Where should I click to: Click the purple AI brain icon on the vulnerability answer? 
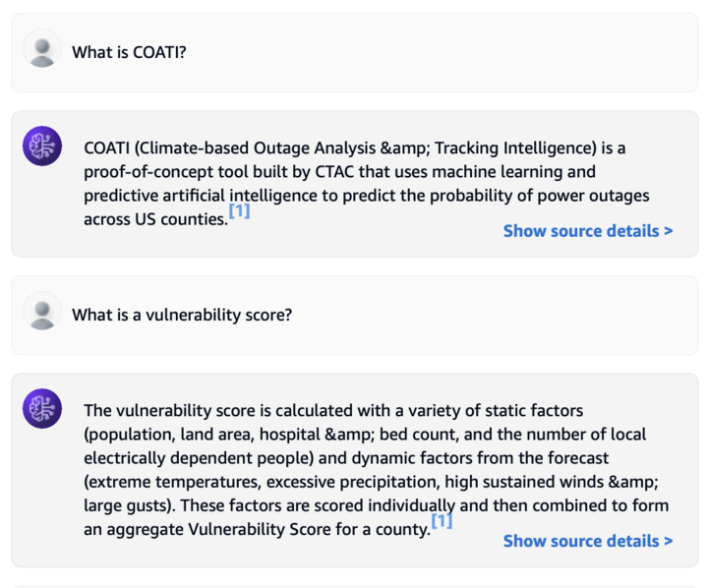click(x=42, y=408)
